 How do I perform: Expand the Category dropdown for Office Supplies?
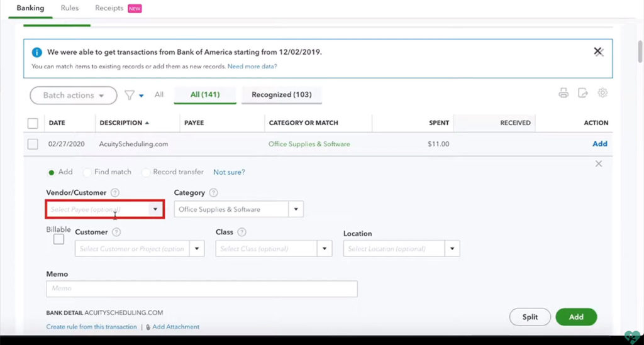(296, 209)
